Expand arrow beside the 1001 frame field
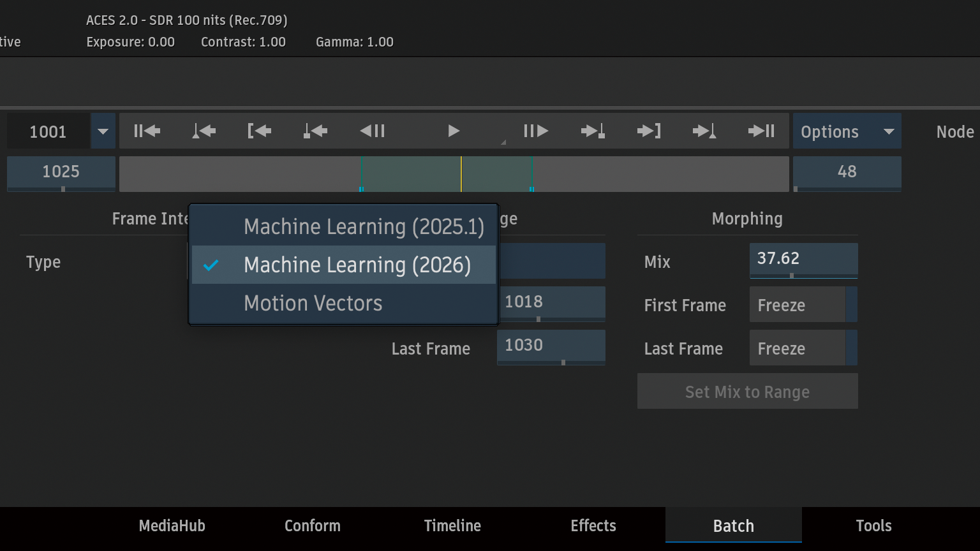 [103, 131]
